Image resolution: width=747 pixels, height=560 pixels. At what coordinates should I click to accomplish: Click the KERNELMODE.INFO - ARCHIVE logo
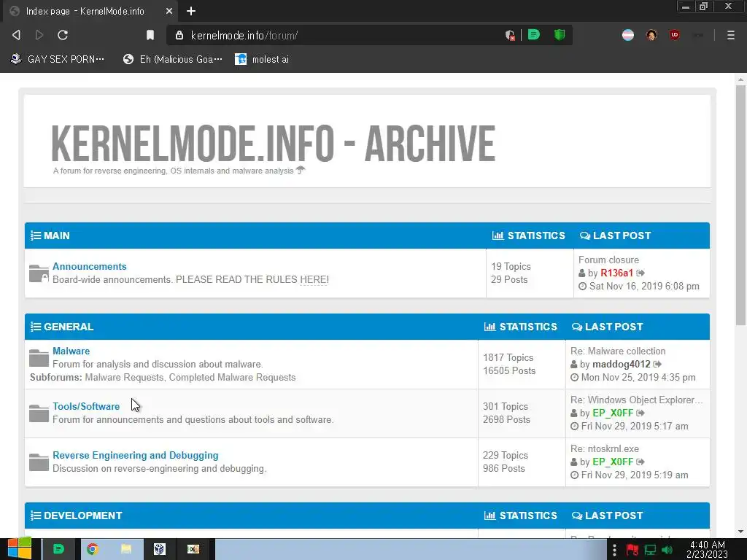[273, 143]
